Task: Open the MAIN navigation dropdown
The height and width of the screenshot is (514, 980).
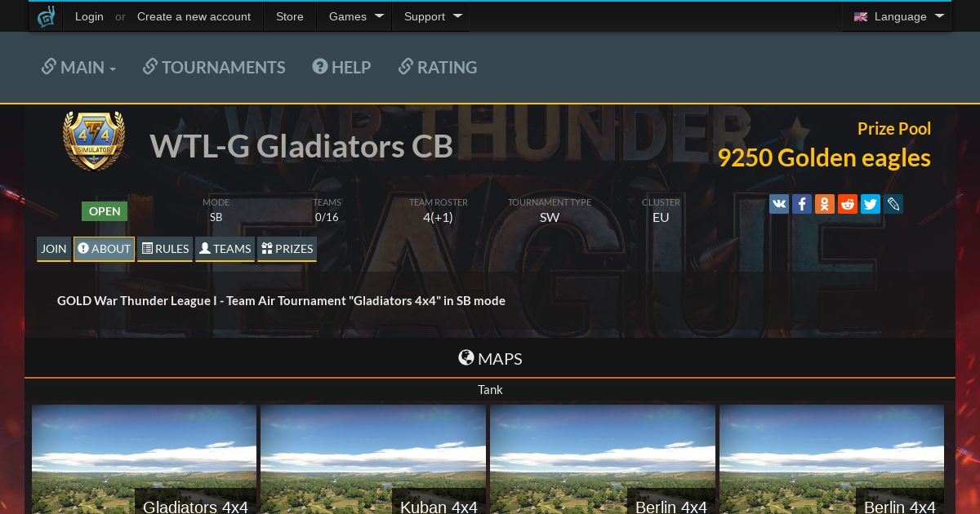Action: tap(78, 67)
